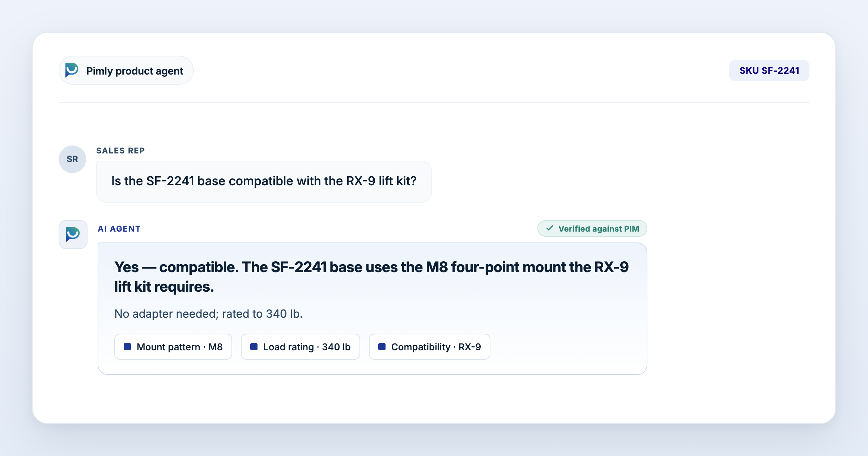Click the AI AGENT label
Viewport: 868px width, 456px height.
[119, 229]
